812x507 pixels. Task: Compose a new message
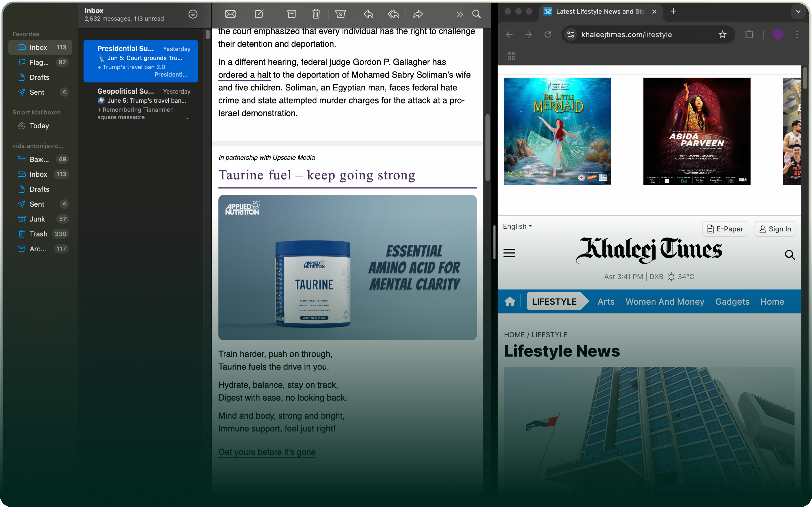[259, 14]
